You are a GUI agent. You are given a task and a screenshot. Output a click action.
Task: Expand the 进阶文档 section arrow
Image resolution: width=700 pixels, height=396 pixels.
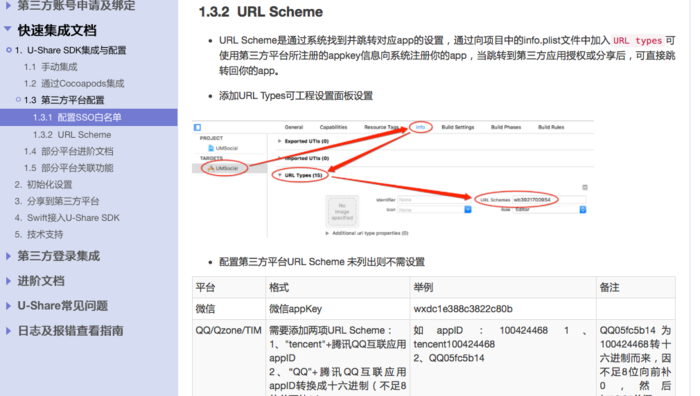coord(8,281)
